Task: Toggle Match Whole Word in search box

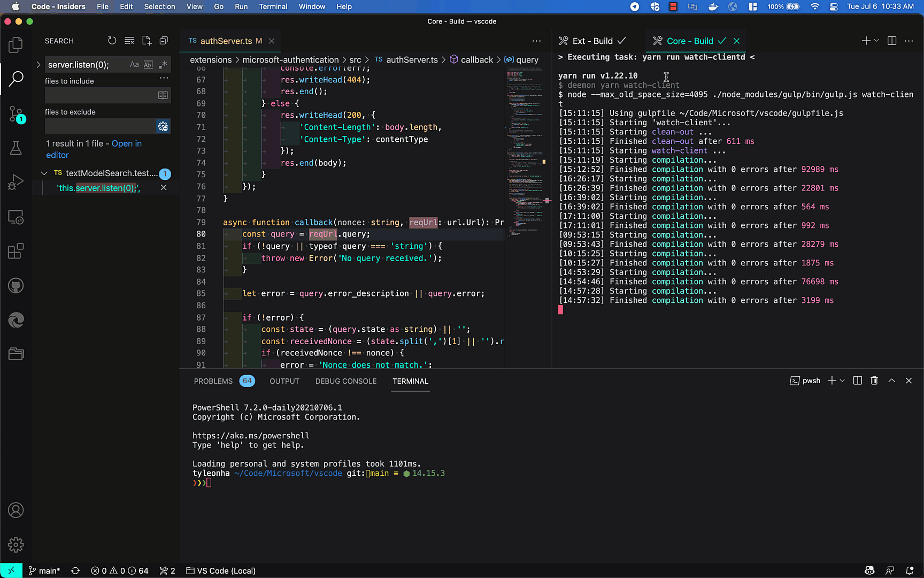Action: coord(149,65)
